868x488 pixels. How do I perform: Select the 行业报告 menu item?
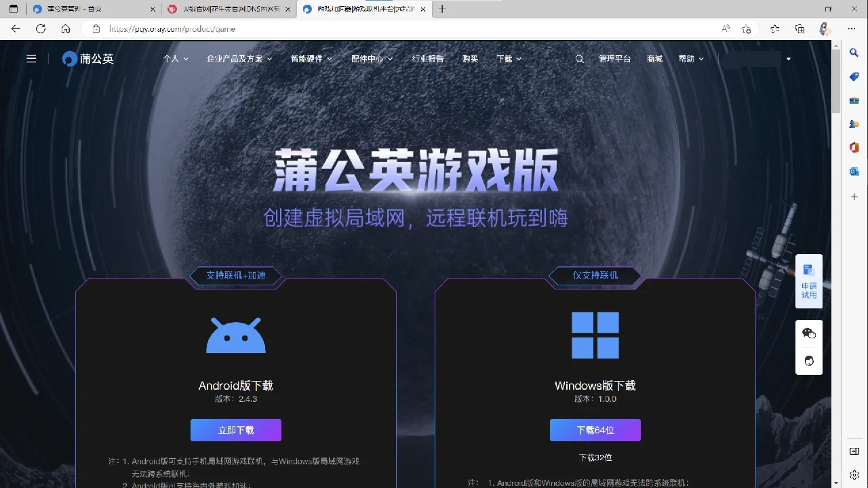pos(428,59)
